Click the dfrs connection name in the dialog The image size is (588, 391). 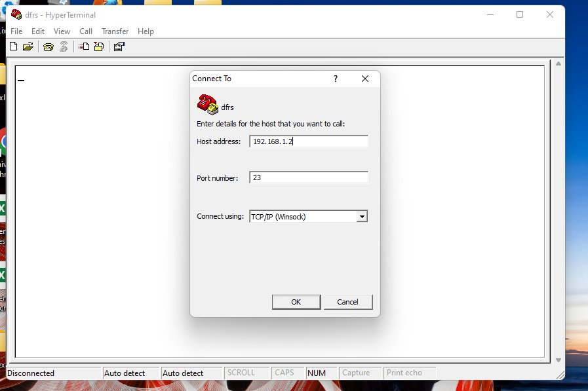pos(227,107)
